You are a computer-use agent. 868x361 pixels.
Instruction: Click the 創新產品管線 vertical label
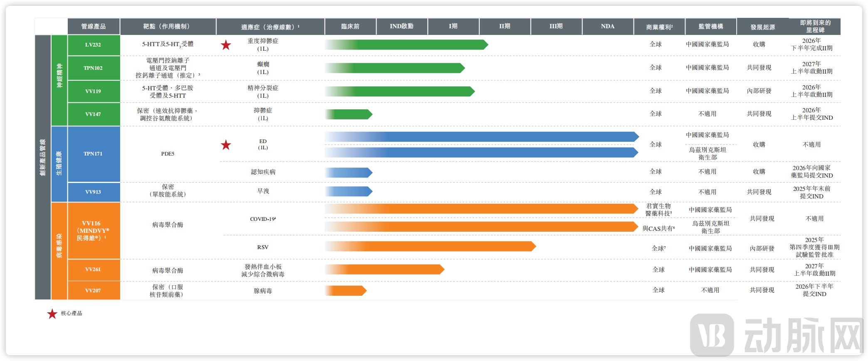[x=42, y=158]
